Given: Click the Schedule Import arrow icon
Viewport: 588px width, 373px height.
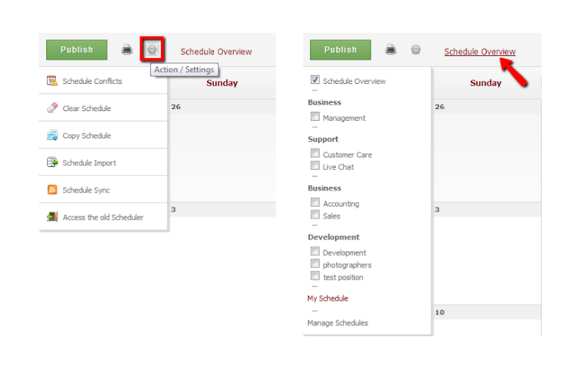Looking at the screenshot, I should [52, 162].
